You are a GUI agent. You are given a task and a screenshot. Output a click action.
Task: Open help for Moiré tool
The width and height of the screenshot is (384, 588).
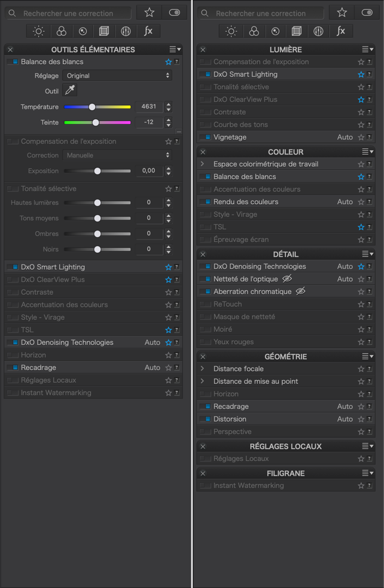(x=370, y=329)
